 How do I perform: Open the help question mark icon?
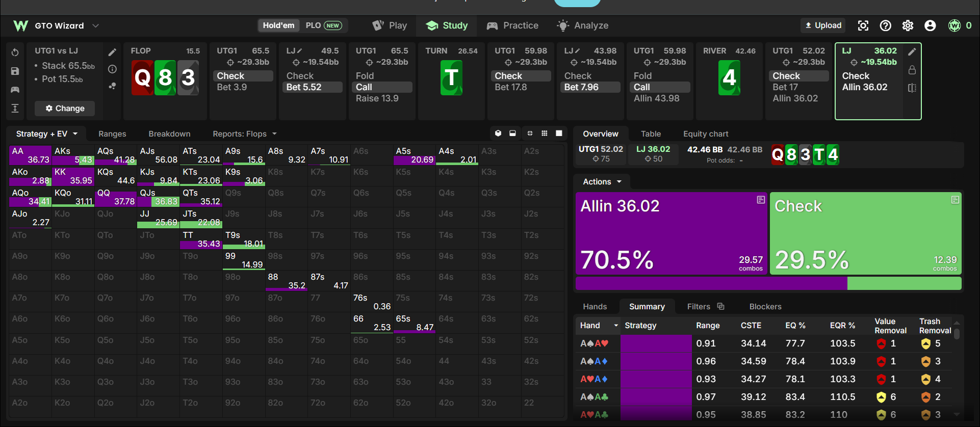point(886,25)
